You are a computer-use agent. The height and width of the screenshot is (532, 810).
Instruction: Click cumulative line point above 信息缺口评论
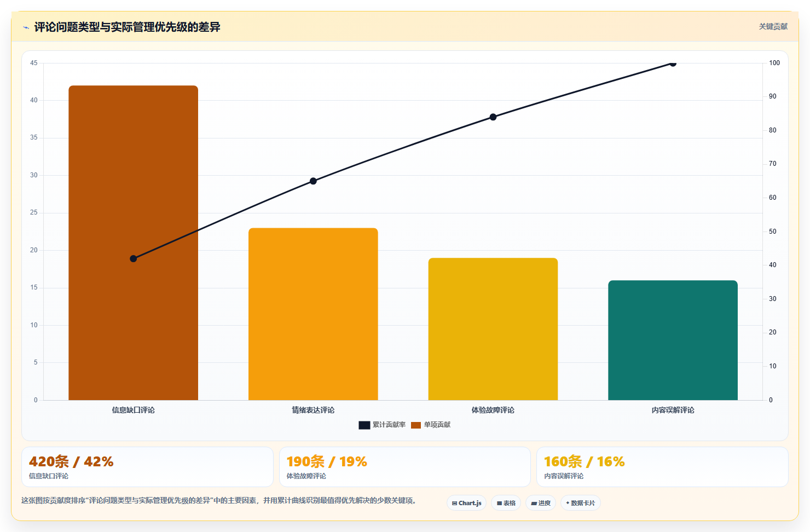[x=133, y=258]
